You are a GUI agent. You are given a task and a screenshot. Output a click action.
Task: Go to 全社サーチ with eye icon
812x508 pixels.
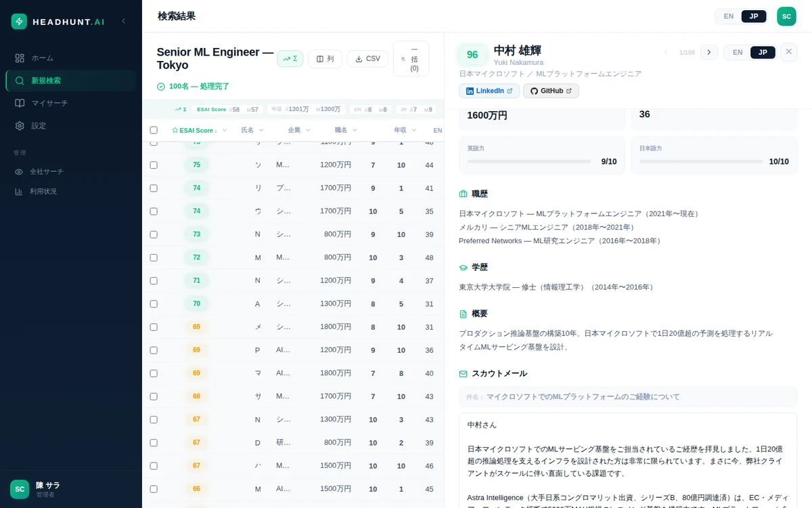pos(46,172)
